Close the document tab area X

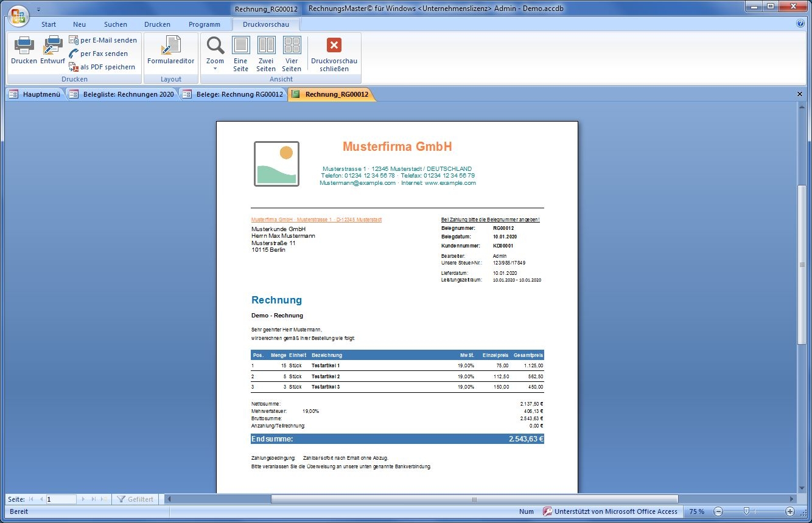tap(800, 94)
